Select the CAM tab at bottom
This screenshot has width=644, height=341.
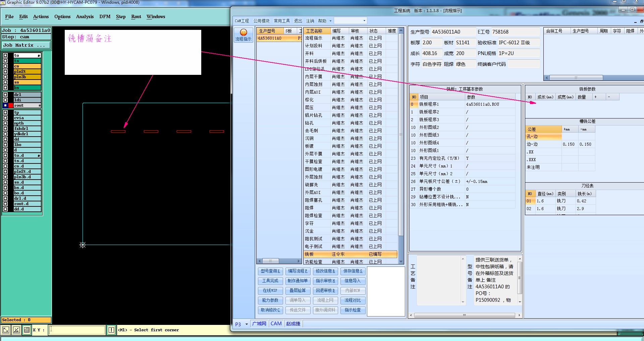(x=276, y=324)
